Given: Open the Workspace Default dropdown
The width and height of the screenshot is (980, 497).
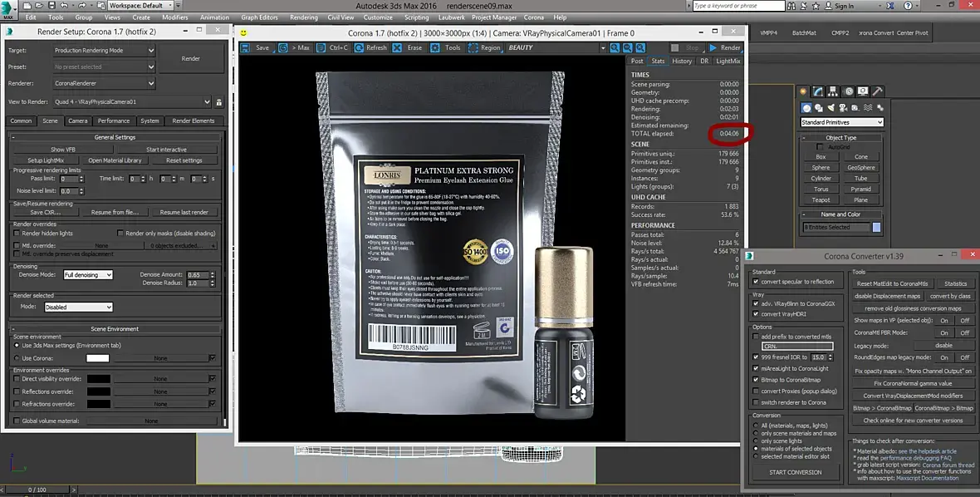Looking at the screenshot, I should point(140,6).
